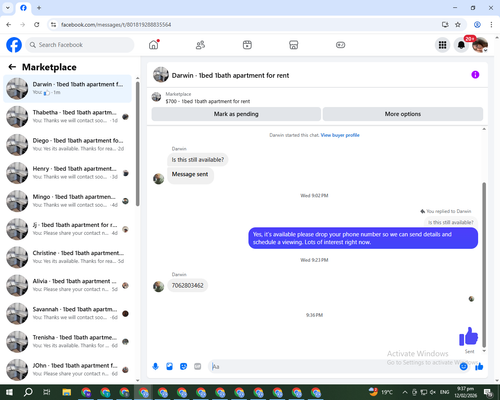
Task: Click the Search Facebook field
Action: (80, 45)
